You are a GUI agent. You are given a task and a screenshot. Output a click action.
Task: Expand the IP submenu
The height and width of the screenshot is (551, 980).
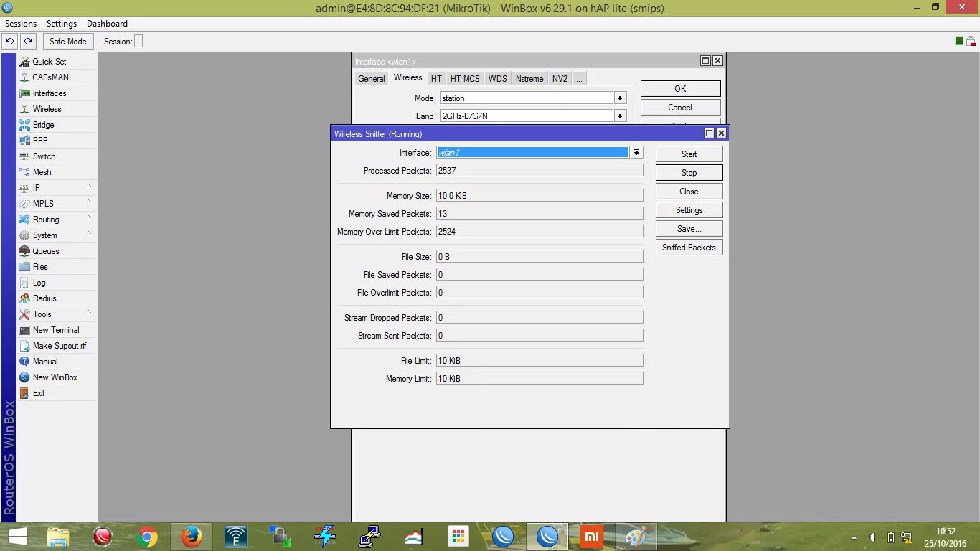[x=57, y=188]
